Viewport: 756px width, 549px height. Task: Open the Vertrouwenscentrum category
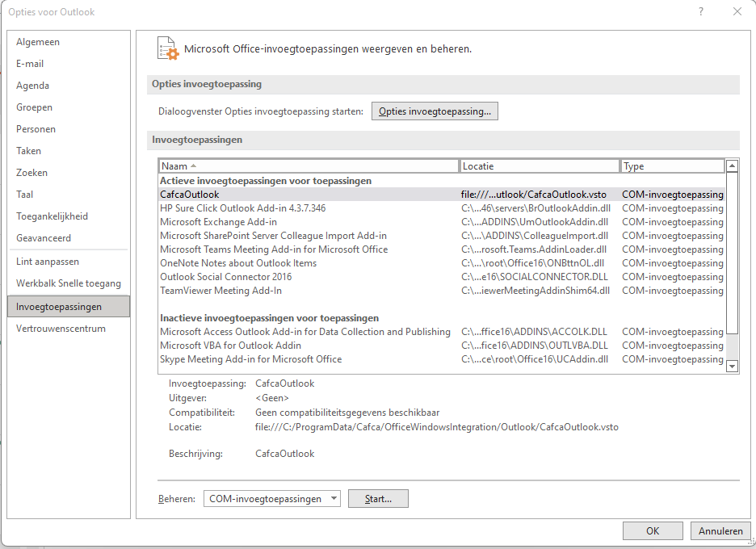(x=69, y=329)
